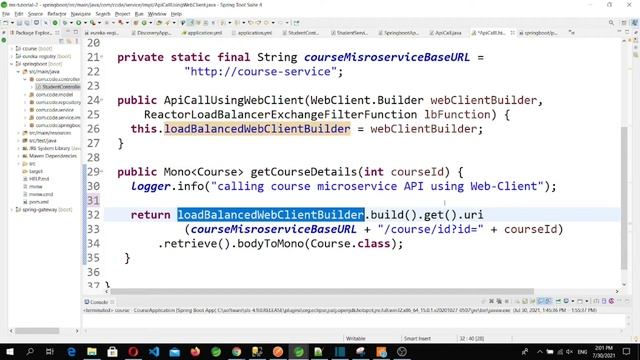Open the Run button dropdown arrow
Image resolution: width=640 pixels, height=360 pixels.
tap(84, 23)
